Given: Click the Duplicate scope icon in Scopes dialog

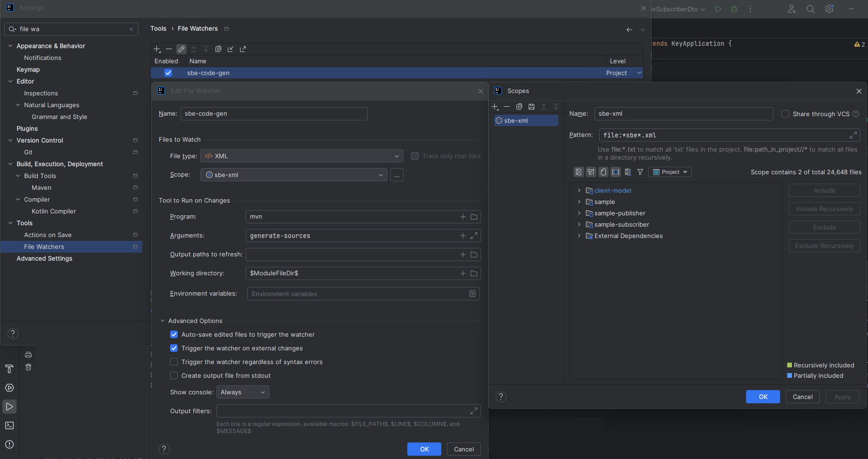Looking at the screenshot, I should click(519, 107).
